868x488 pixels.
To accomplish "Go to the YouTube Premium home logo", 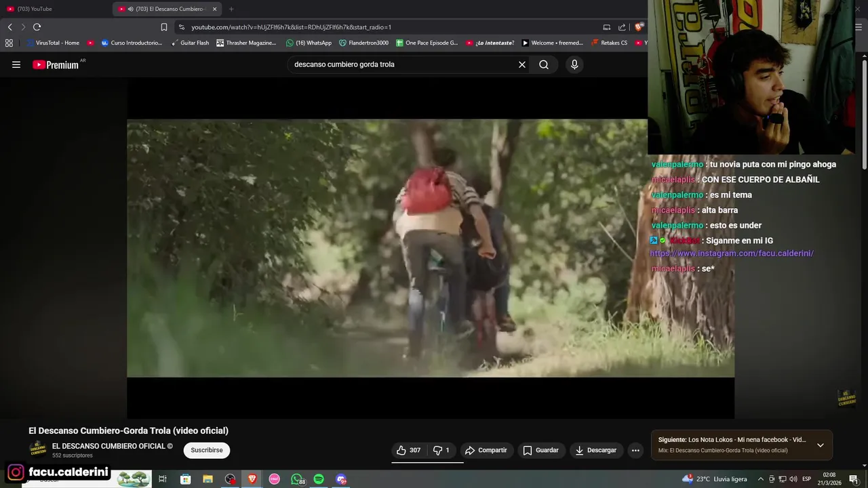I will (x=56, y=64).
